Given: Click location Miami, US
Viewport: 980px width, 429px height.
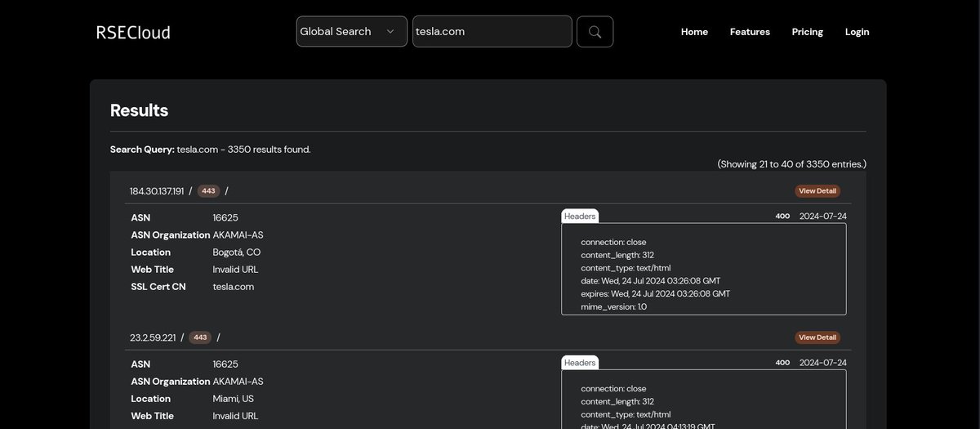Looking at the screenshot, I should click(234, 399).
